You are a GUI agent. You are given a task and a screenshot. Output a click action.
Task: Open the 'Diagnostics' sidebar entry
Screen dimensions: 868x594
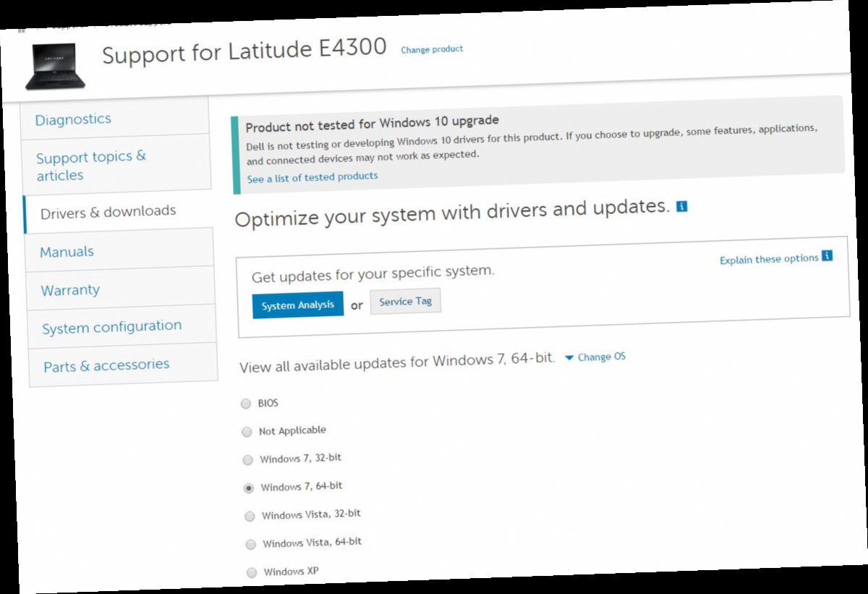coord(73,118)
